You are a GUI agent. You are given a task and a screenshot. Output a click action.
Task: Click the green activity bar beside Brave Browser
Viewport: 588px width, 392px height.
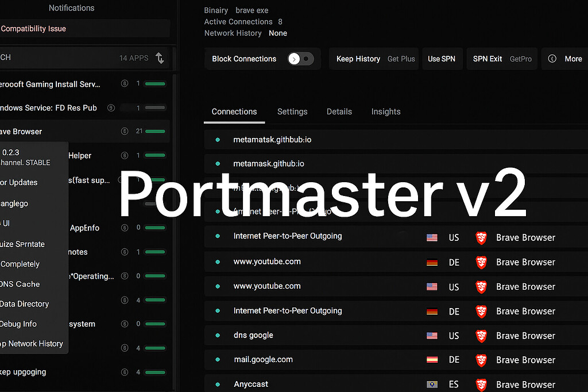(155, 131)
